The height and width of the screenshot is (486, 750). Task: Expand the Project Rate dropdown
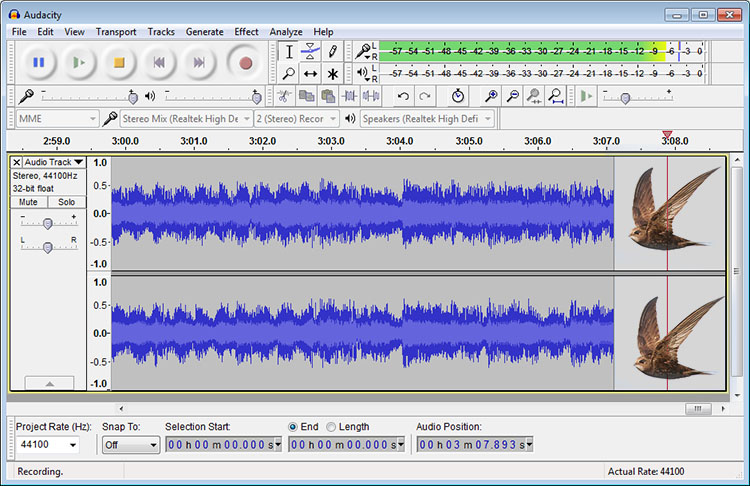[73, 445]
